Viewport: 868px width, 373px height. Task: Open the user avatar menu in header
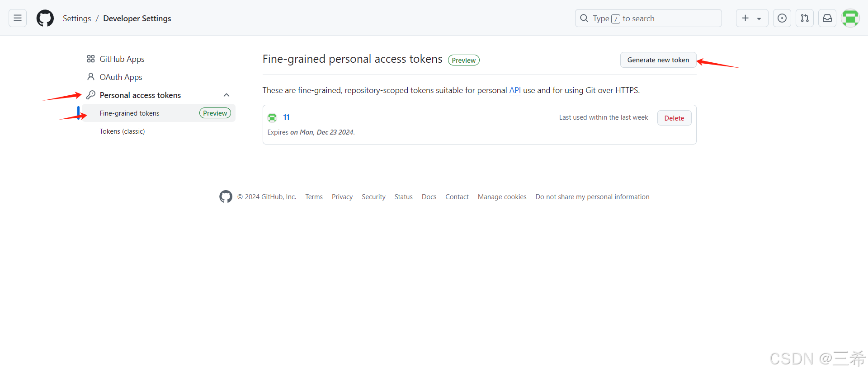point(850,18)
